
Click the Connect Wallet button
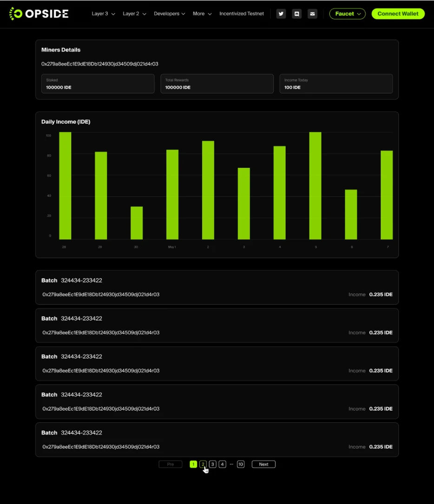pos(398,14)
